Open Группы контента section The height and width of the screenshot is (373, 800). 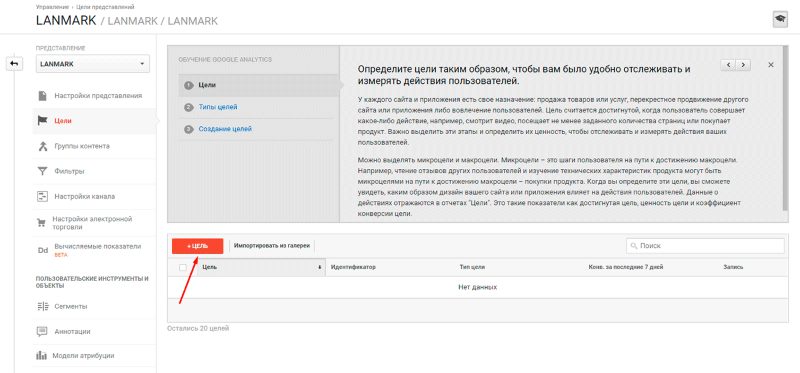[x=82, y=146]
